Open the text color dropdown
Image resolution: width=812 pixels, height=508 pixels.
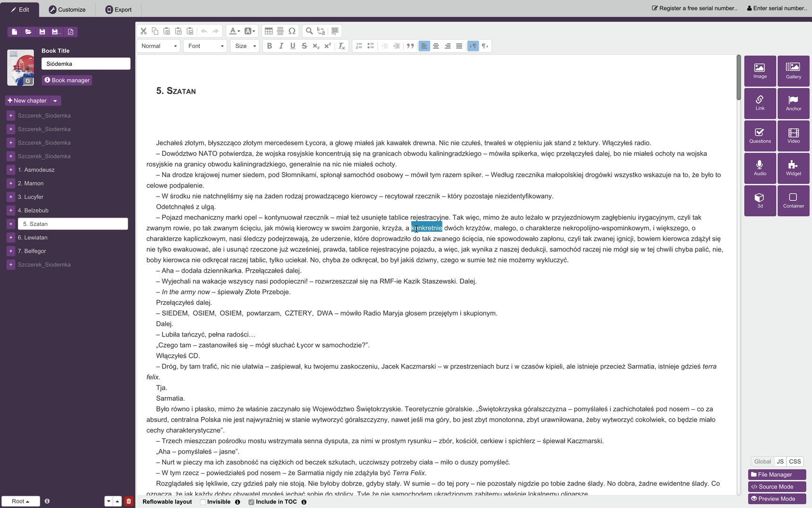pos(235,31)
